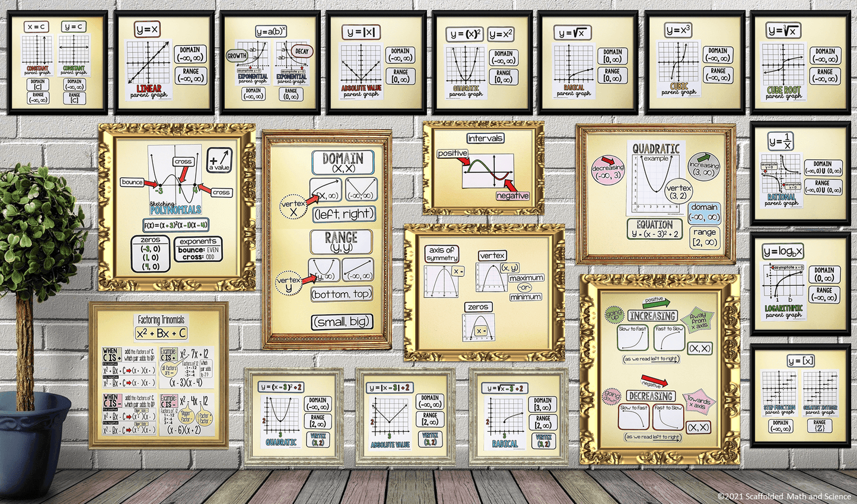The width and height of the screenshot is (857, 504).
Task: Click the 'maximum -or- minimum' label
Action: click(x=525, y=287)
